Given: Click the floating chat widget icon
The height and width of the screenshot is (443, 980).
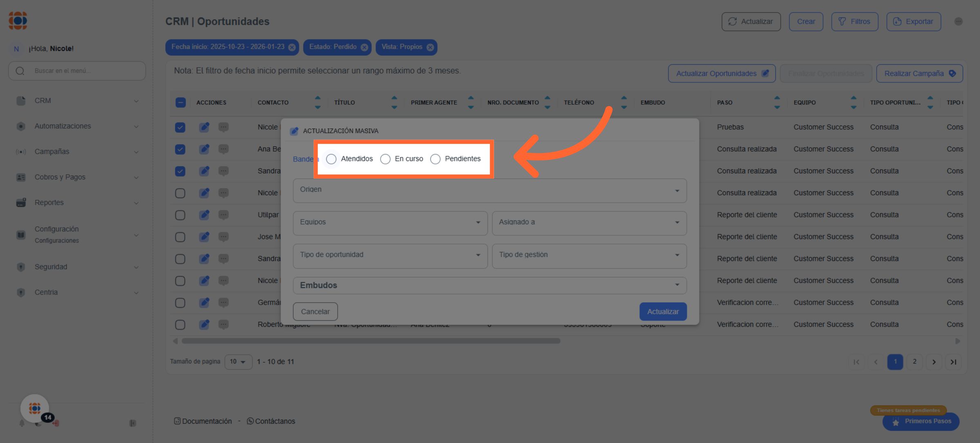Looking at the screenshot, I should [x=35, y=408].
